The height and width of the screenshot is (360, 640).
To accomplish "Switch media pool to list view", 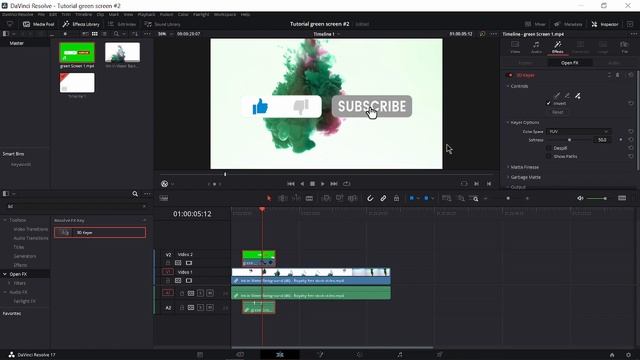I will [x=105, y=34].
